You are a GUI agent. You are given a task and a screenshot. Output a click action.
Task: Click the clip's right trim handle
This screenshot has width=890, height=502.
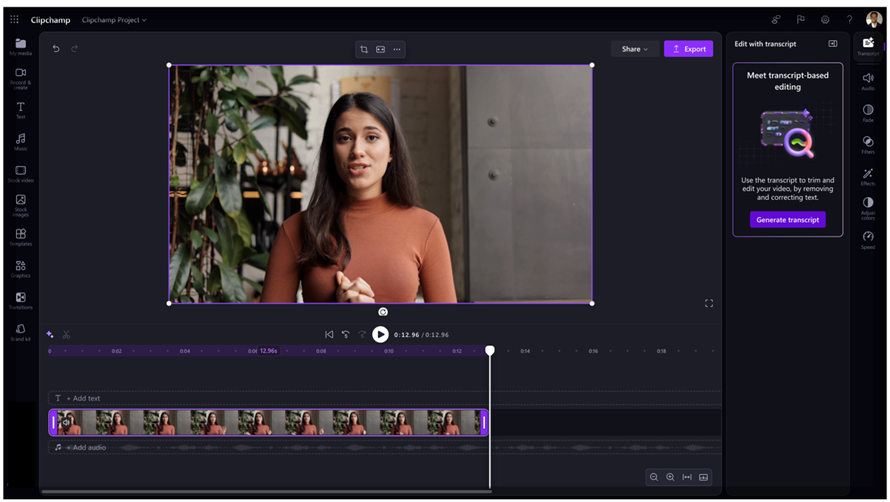484,422
